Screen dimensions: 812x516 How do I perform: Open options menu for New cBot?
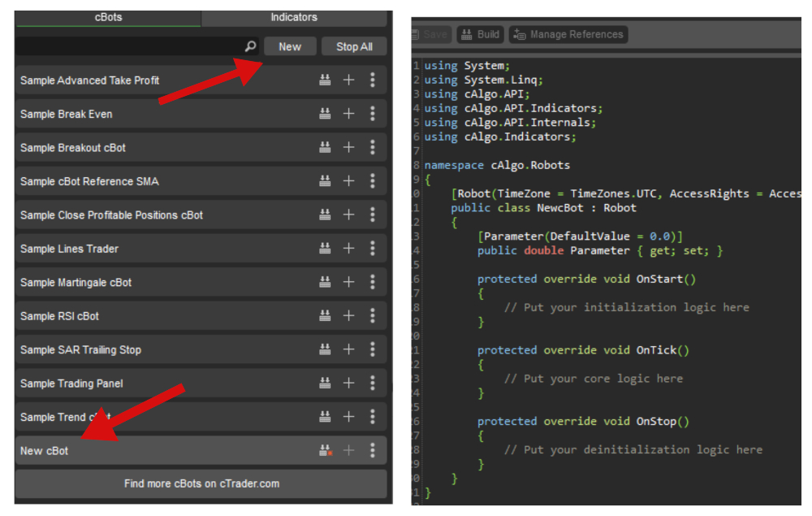(x=373, y=450)
